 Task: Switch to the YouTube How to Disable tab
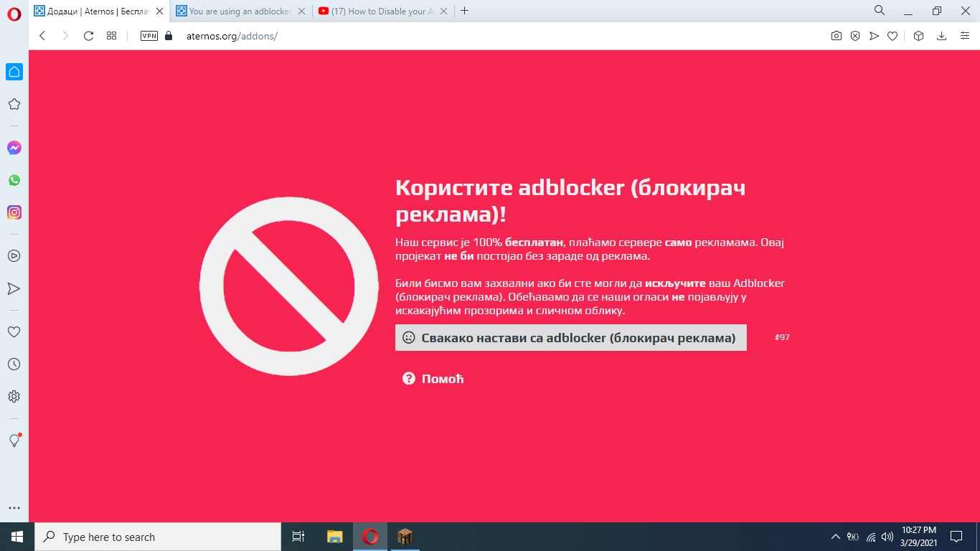click(382, 11)
